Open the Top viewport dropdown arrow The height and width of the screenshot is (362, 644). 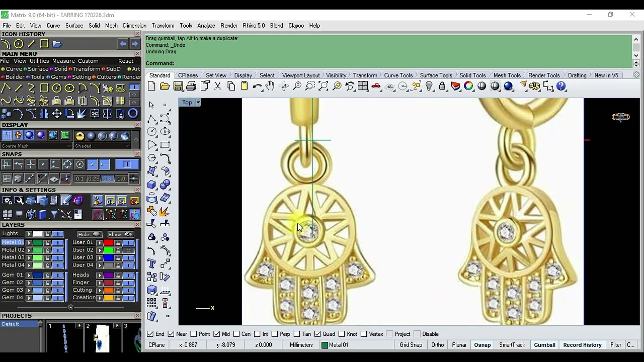[198, 103]
